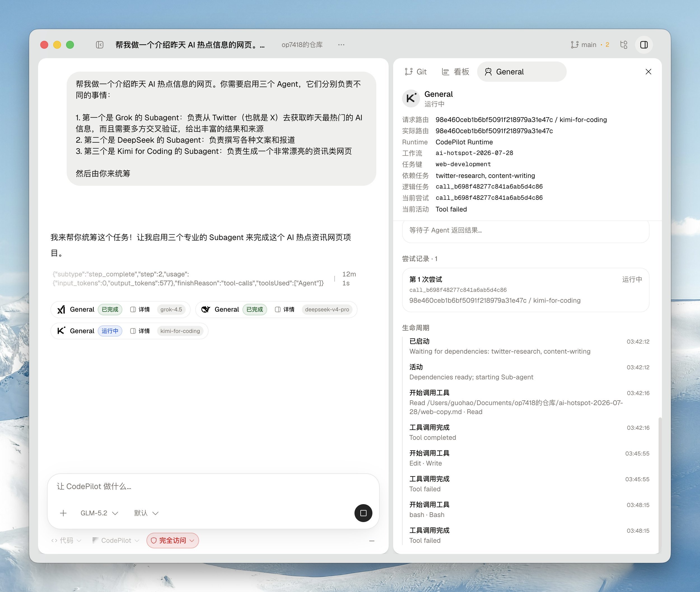Close the right details panel

point(648,72)
